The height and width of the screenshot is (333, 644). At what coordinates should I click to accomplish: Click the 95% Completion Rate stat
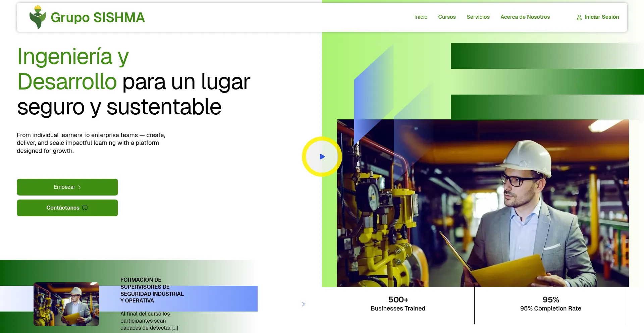coord(550,303)
